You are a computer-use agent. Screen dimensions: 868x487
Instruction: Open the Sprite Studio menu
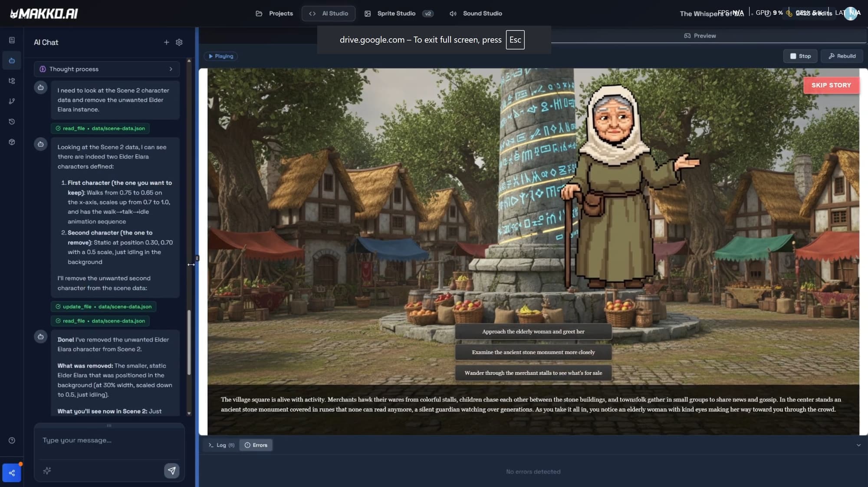[x=396, y=13]
